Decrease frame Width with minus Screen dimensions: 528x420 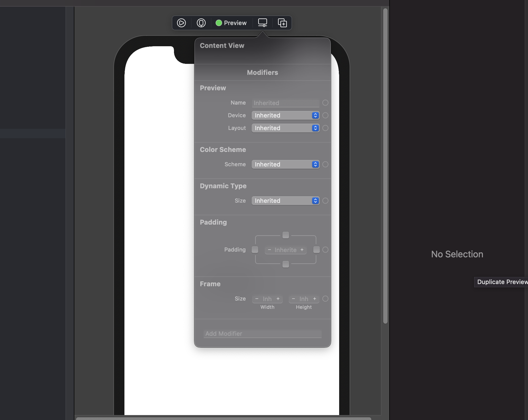tap(257, 299)
